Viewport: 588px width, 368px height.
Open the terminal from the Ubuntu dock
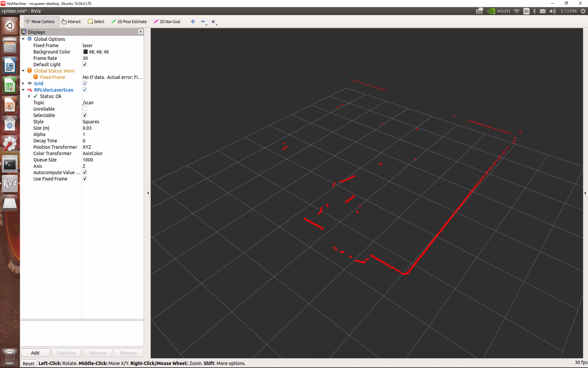(9, 164)
